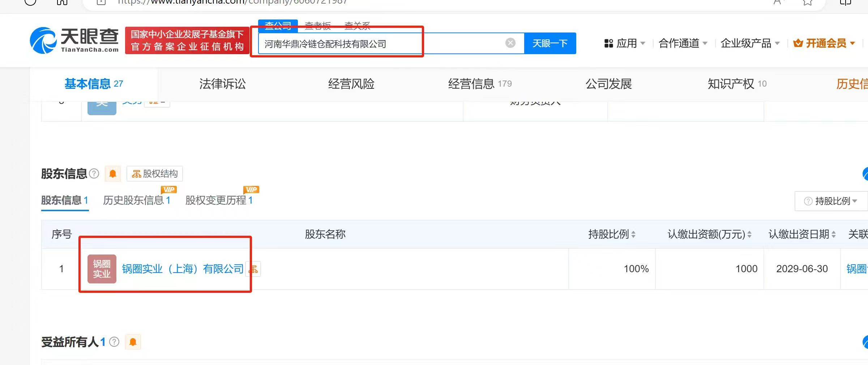Screen dimensions: 868x365
Task: Expand the 开通会员 membership dropdown
Action: point(824,43)
